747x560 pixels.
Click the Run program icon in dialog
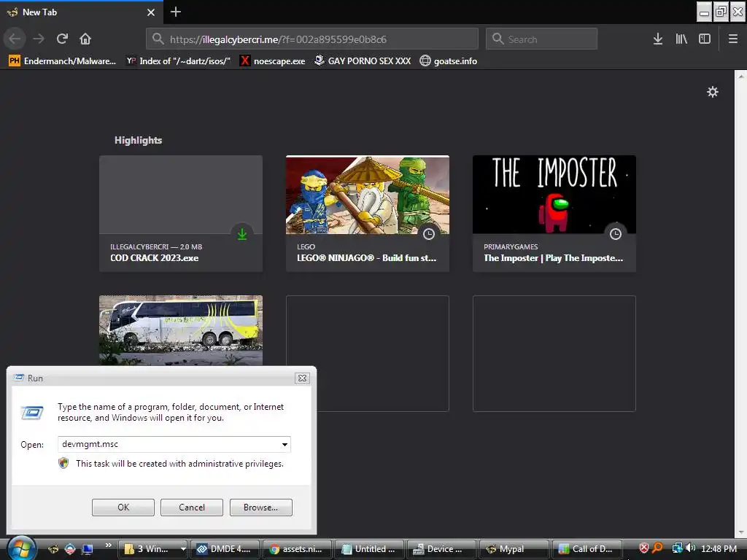click(x=32, y=412)
